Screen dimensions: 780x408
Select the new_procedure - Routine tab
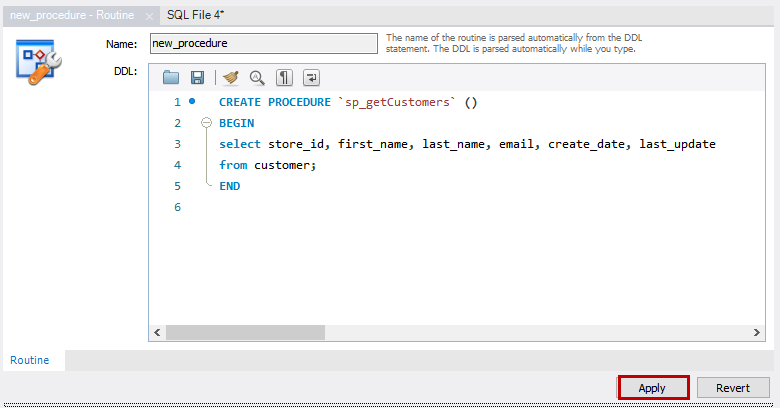click(70, 15)
